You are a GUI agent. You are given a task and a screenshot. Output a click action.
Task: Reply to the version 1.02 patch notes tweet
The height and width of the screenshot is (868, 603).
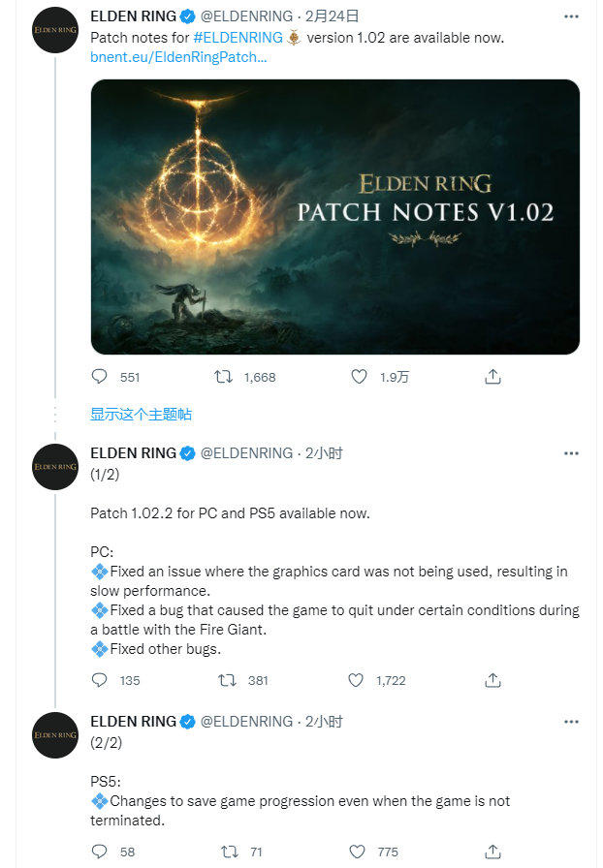tap(100, 377)
